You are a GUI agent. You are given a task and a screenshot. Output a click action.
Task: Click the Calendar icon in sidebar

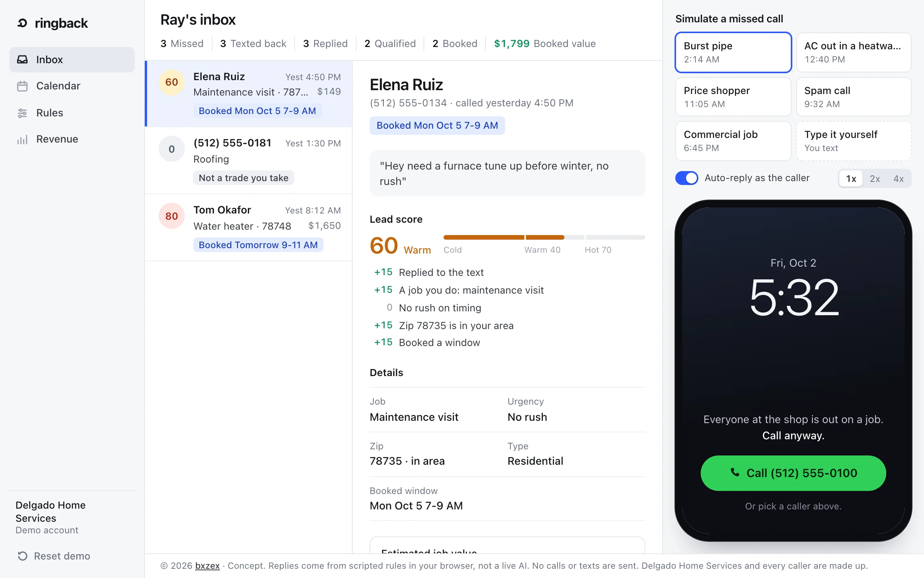22,86
